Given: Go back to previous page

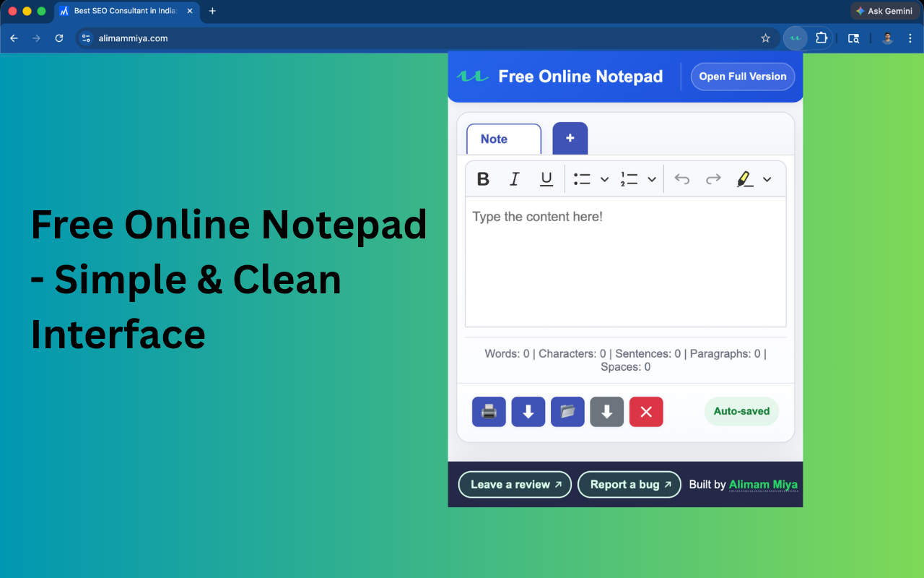Looking at the screenshot, I should pyautogui.click(x=14, y=38).
